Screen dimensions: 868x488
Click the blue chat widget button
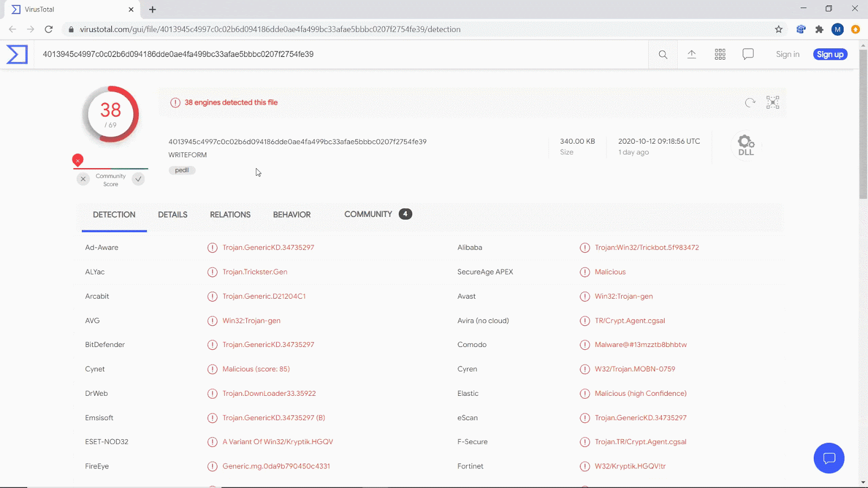pyautogui.click(x=829, y=458)
